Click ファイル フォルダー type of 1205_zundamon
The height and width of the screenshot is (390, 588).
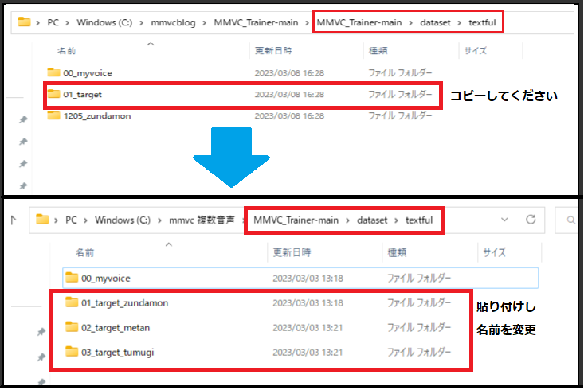[x=400, y=115]
